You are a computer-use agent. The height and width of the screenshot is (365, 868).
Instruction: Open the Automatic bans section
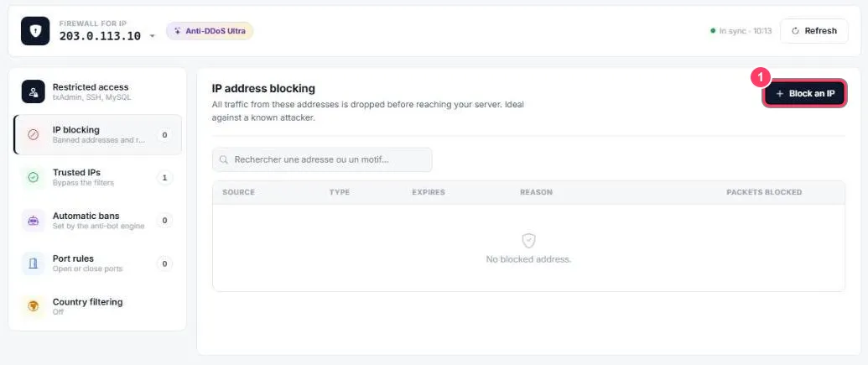(x=97, y=221)
